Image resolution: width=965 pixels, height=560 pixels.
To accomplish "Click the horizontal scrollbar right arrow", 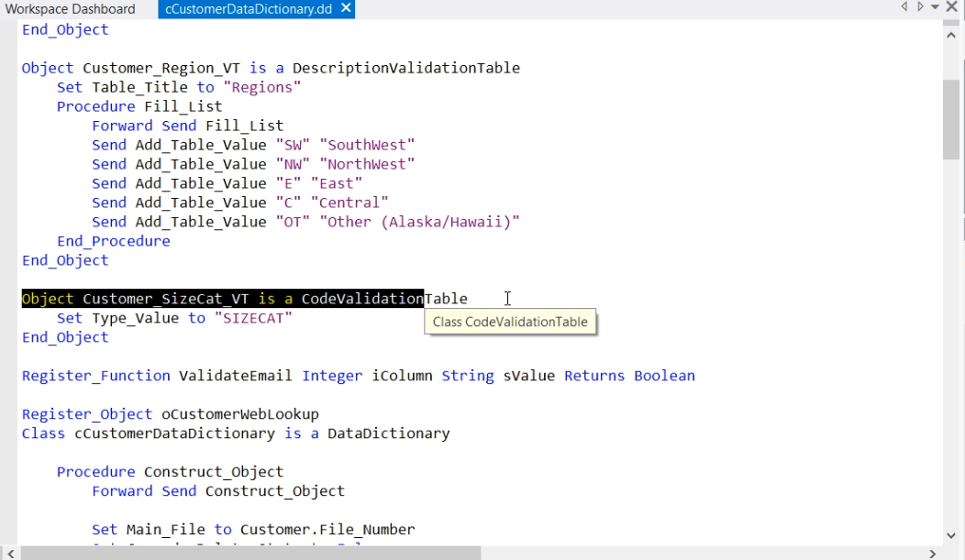I will pos(933,553).
